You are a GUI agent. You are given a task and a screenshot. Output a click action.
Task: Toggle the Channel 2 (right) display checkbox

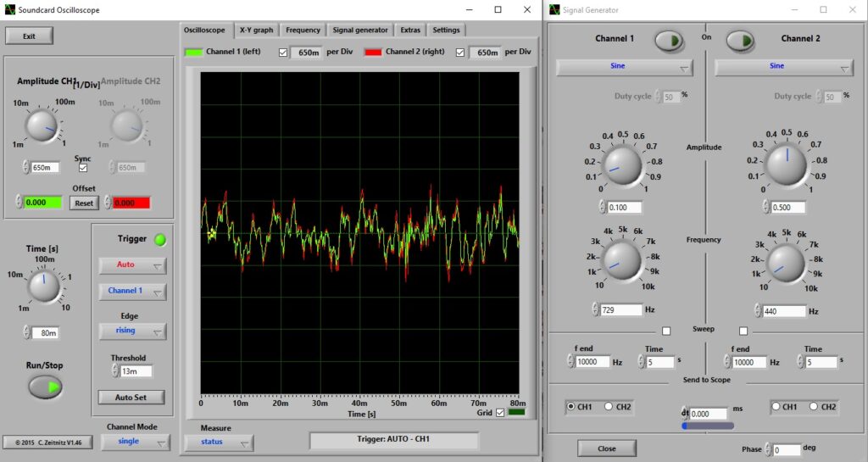point(460,53)
